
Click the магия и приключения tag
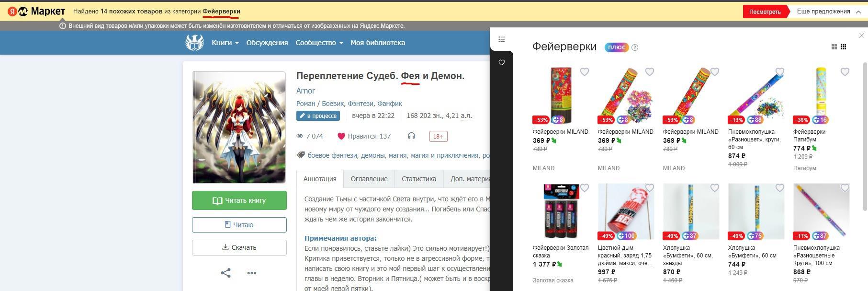[444, 155]
